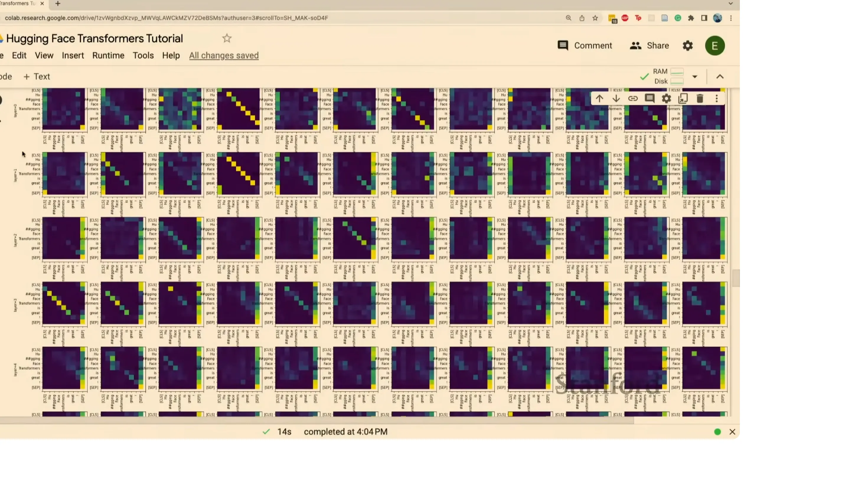The image size is (868, 488).
Task: Open the Chrome three-dot menu
Action: (x=731, y=18)
